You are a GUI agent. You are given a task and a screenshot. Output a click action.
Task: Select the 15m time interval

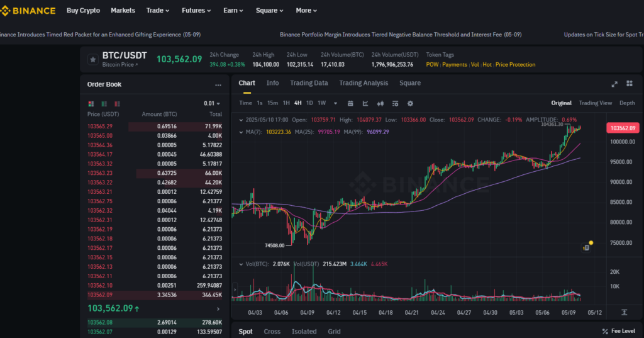click(272, 103)
